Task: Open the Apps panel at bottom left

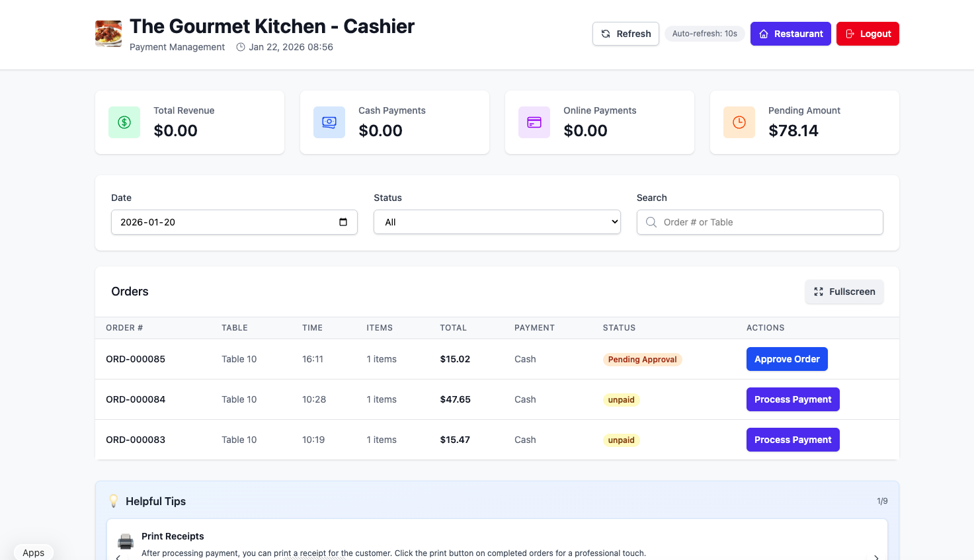Action: 33,552
